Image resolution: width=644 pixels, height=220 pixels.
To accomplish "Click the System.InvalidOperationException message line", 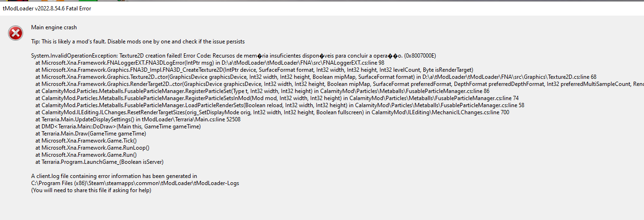I will [233, 56].
